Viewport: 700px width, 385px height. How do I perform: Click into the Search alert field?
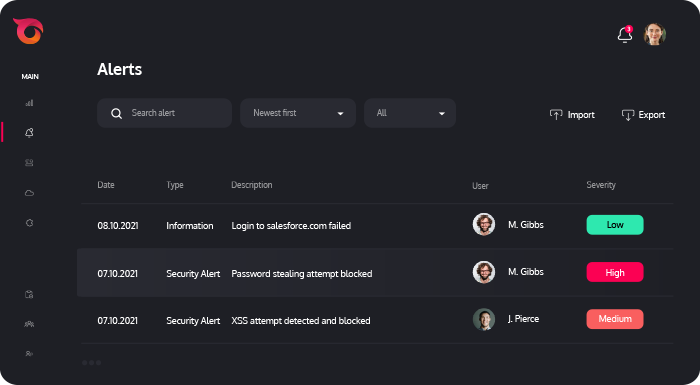click(x=164, y=113)
